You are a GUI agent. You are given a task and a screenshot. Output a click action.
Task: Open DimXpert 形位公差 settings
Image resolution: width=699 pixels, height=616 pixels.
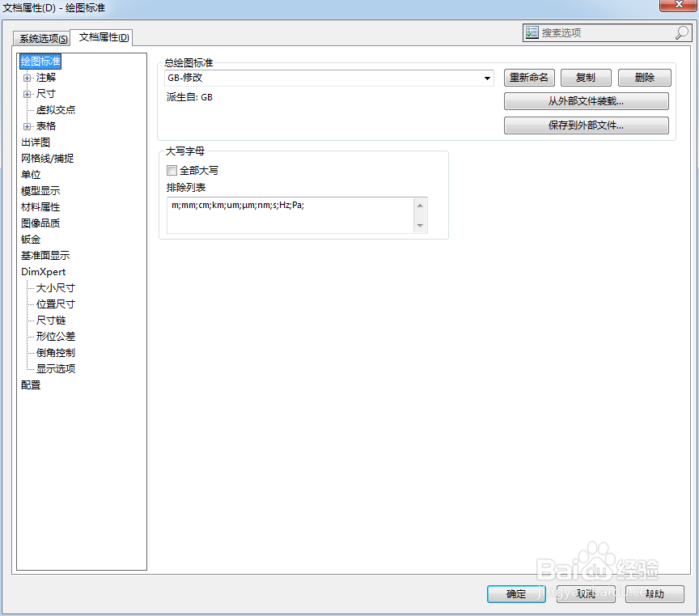(56, 336)
